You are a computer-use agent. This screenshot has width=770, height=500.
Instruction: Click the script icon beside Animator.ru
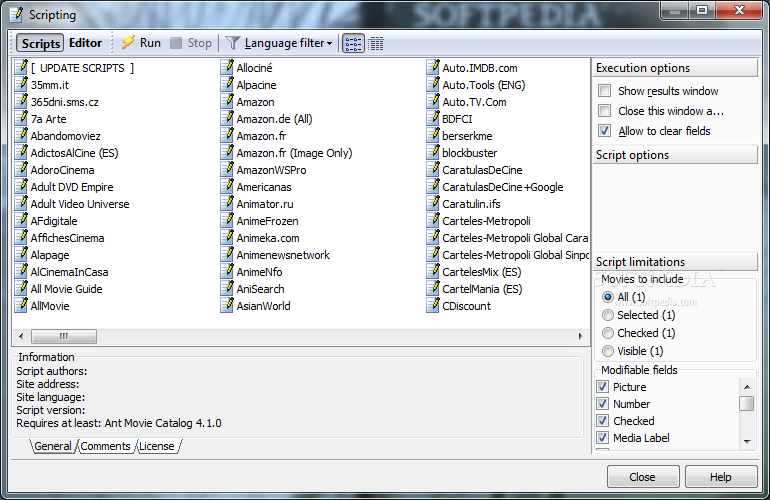pyautogui.click(x=227, y=203)
